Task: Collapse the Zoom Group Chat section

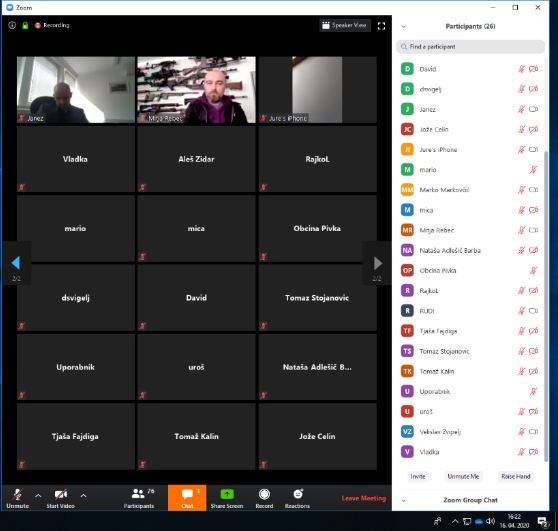Action: click(404, 500)
